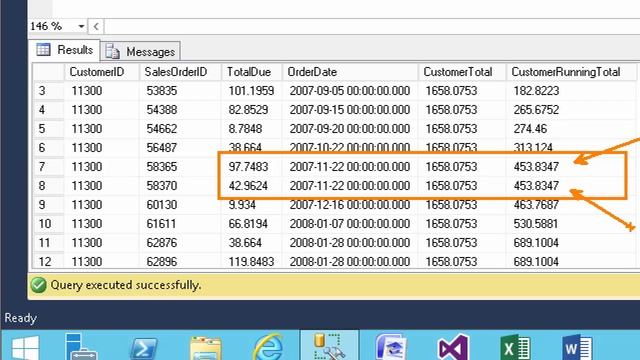Screen dimensions: 640x360
Task: Switch to the Results tab
Action: [65, 50]
